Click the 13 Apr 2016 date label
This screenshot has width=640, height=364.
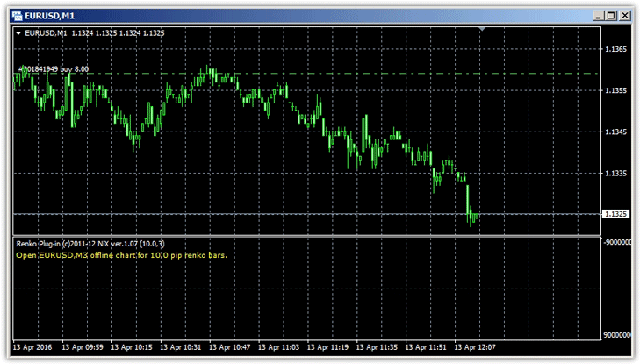pyautogui.click(x=34, y=346)
